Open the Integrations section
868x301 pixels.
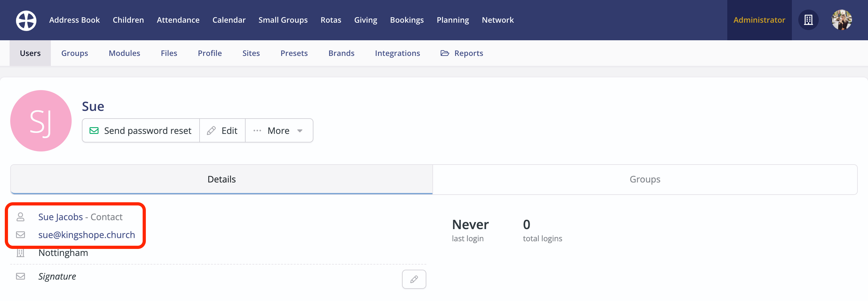tap(397, 53)
